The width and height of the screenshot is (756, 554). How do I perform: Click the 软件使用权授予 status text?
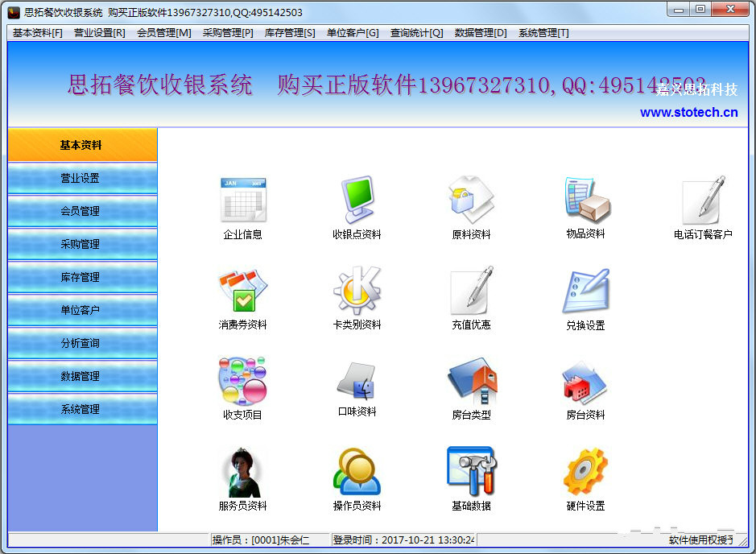[x=701, y=540]
